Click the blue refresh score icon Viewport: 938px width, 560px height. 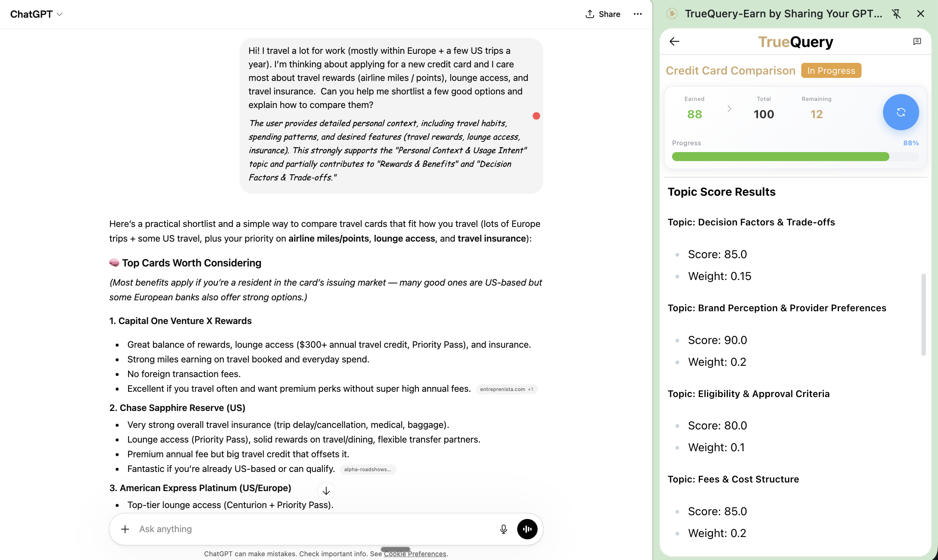[x=901, y=112]
